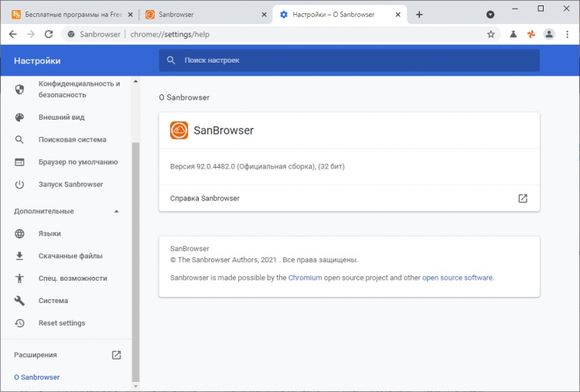The width and height of the screenshot is (580, 392).
Task: Open the user profile avatar icon
Action: pos(549,34)
